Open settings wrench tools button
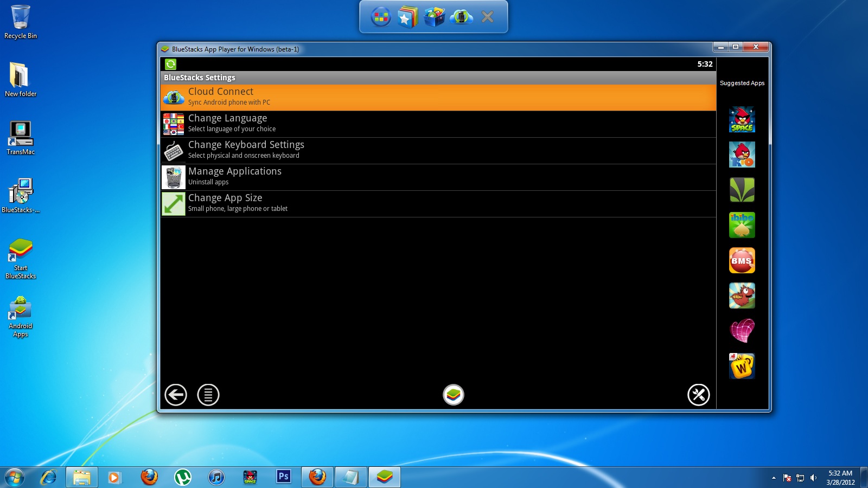868x488 pixels. coord(699,395)
